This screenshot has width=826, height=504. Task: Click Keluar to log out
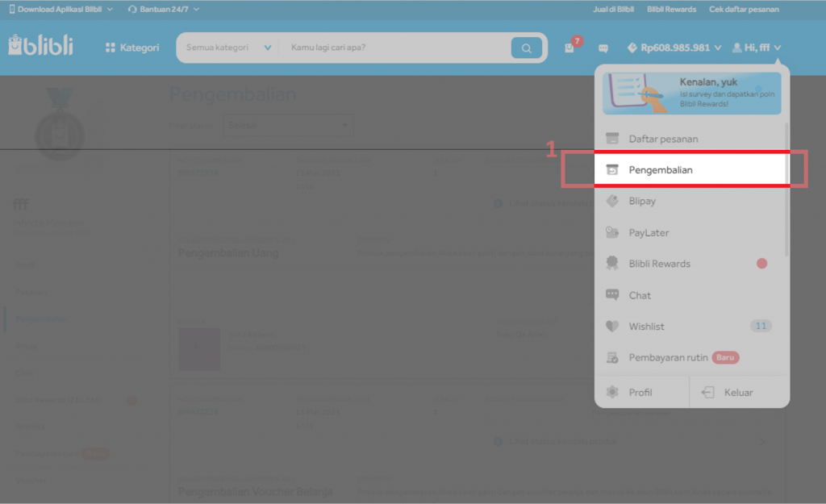coord(739,393)
